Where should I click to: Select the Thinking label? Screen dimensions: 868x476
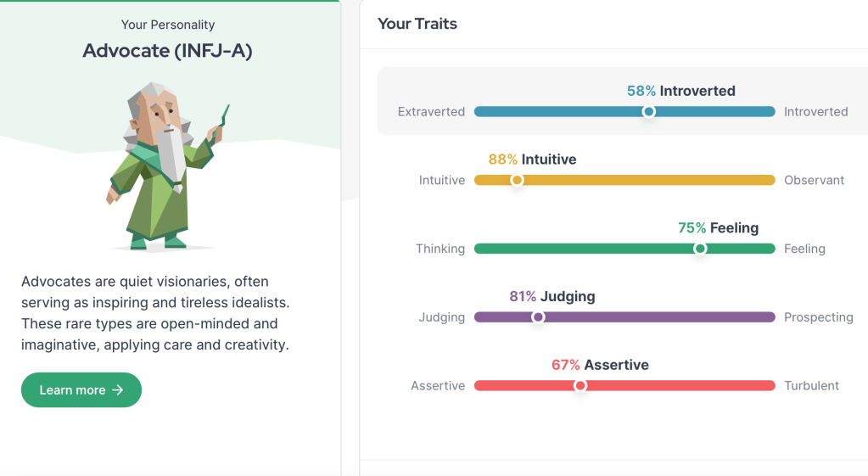click(440, 249)
